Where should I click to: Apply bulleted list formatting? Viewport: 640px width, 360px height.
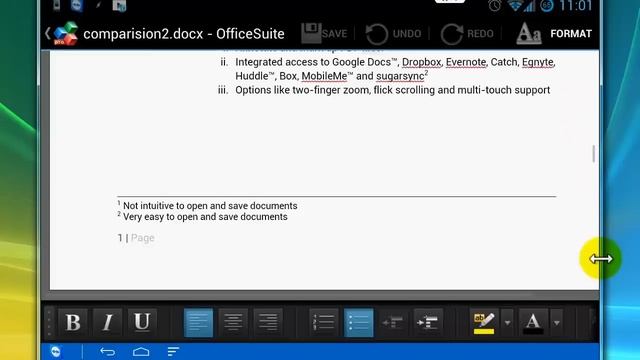(x=359, y=322)
